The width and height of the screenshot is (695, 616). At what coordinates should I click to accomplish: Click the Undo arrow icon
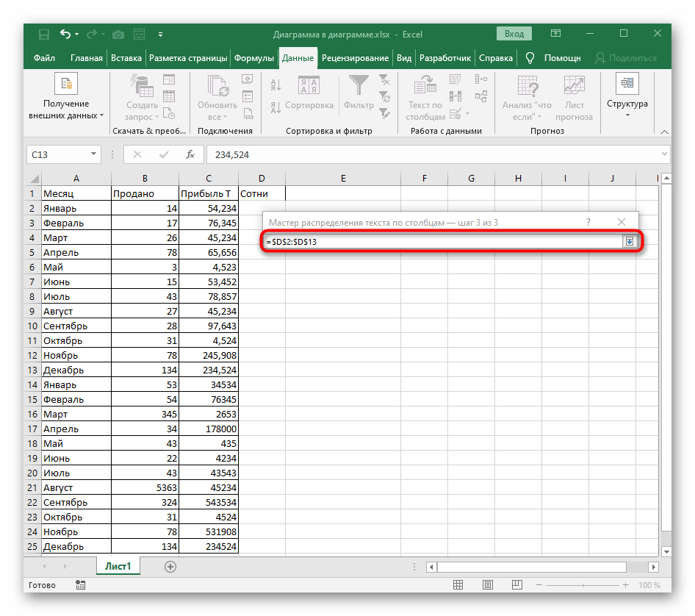(x=65, y=34)
